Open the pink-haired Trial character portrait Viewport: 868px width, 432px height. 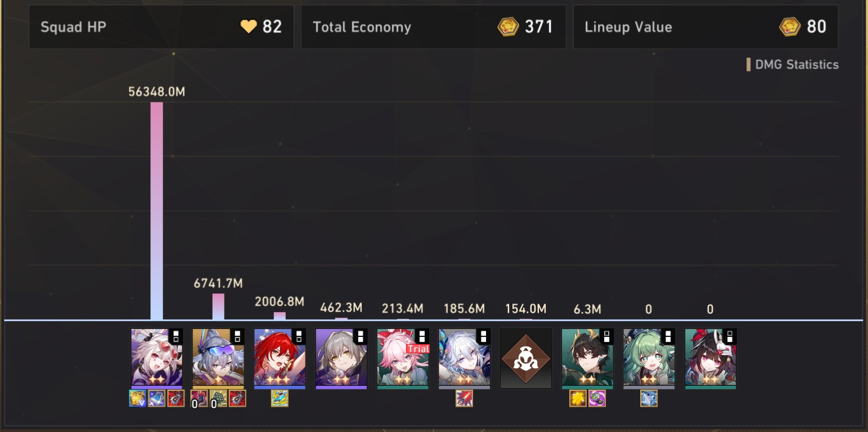[403, 358]
